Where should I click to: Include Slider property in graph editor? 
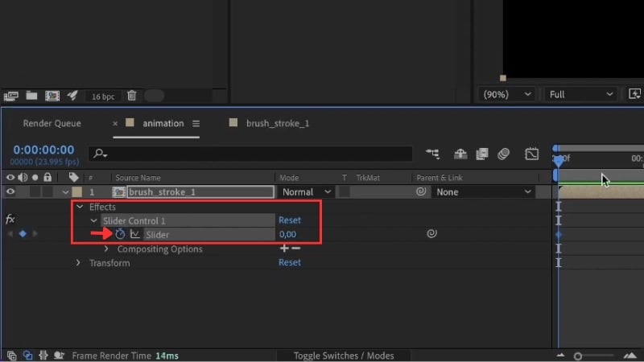135,234
